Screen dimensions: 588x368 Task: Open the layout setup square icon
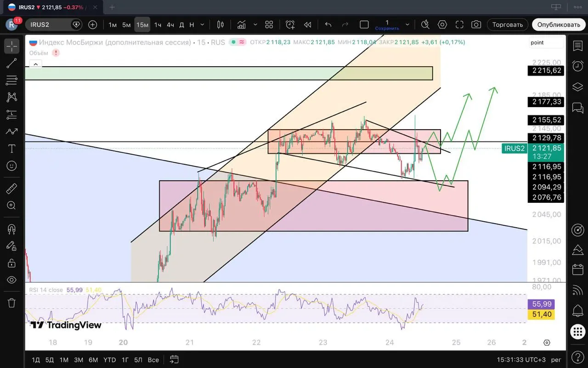pos(364,24)
